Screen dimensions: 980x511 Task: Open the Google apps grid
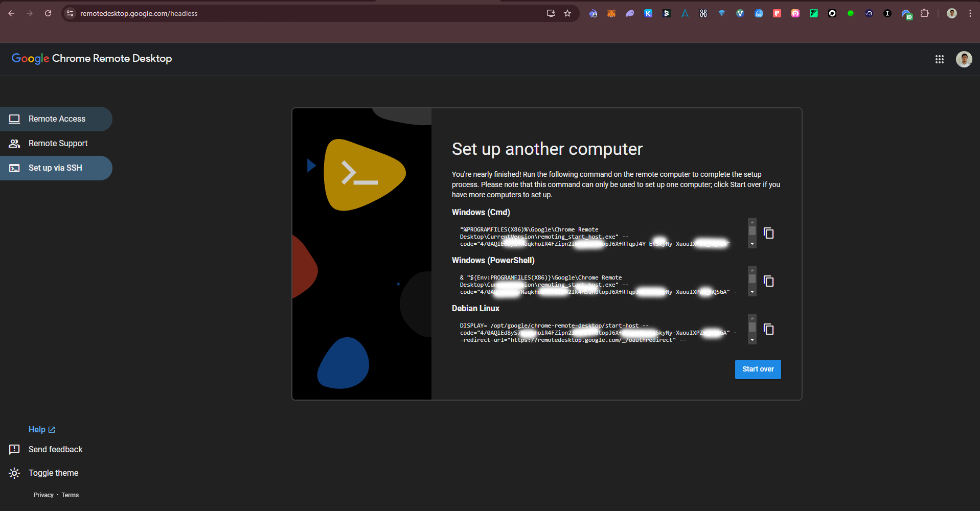939,59
